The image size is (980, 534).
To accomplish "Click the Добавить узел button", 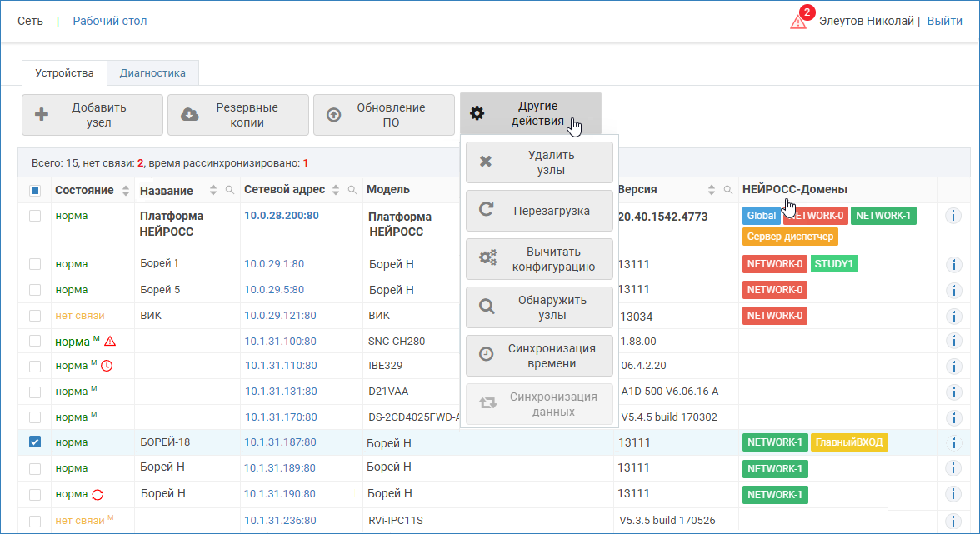I will [92, 115].
